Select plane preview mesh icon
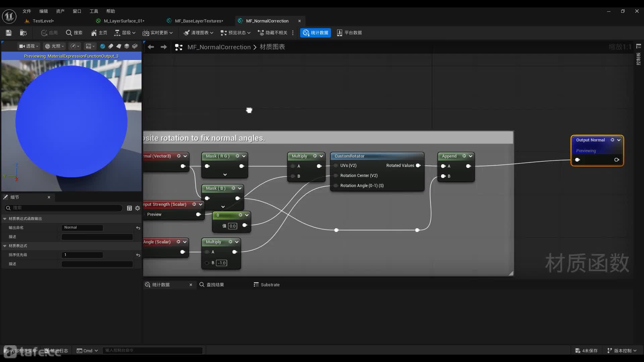 tap(119, 46)
